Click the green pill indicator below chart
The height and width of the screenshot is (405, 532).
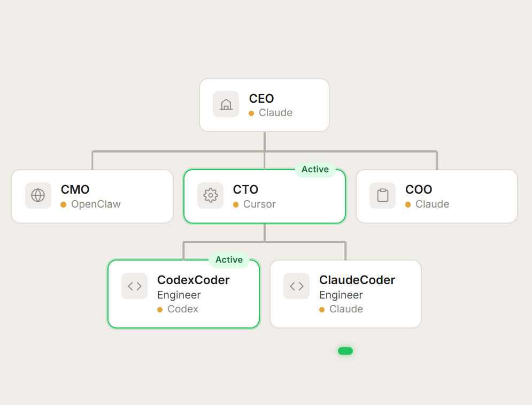345,351
